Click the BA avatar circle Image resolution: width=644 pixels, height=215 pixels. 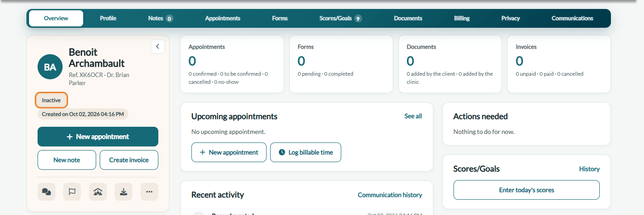pyautogui.click(x=50, y=67)
